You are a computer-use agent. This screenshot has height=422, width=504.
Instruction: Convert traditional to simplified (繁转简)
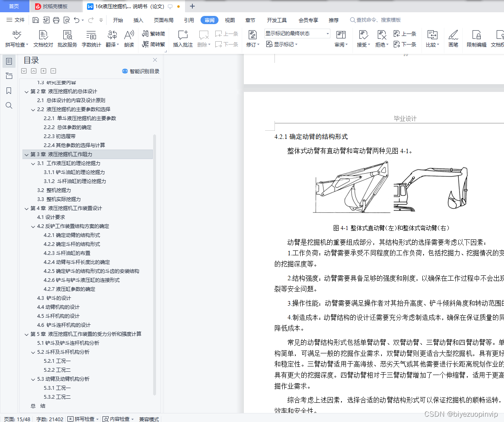point(154,34)
